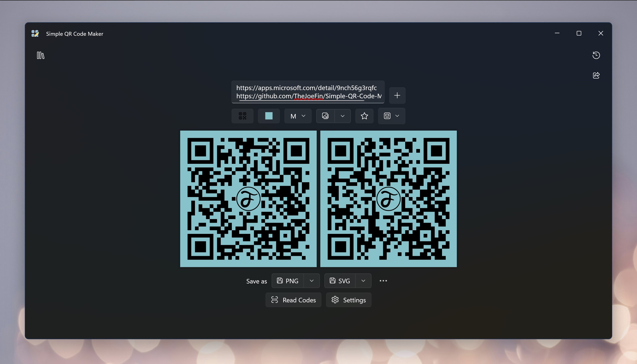Expand the text layout options dropdown
Image resolution: width=637 pixels, height=364 pixels.
coord(392,116)
